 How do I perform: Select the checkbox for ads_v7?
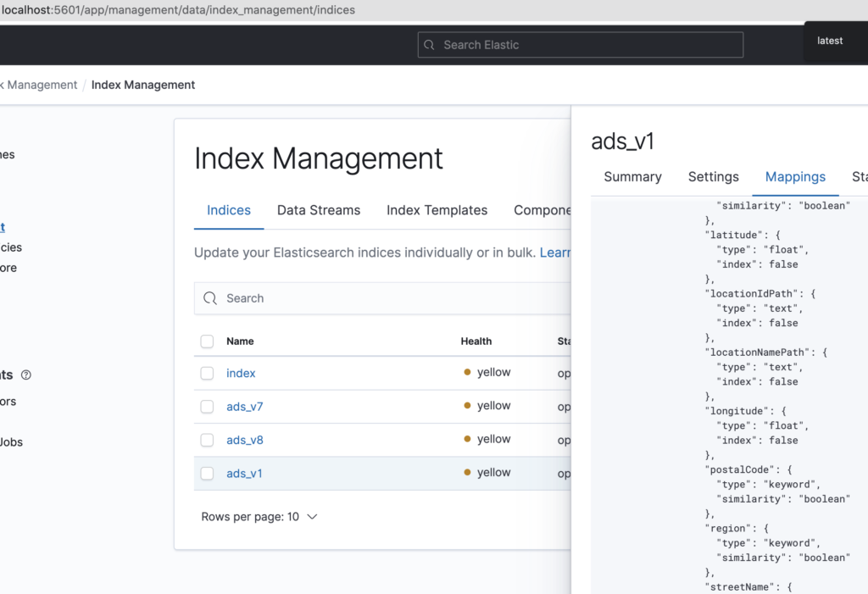(x=207, y=407)
